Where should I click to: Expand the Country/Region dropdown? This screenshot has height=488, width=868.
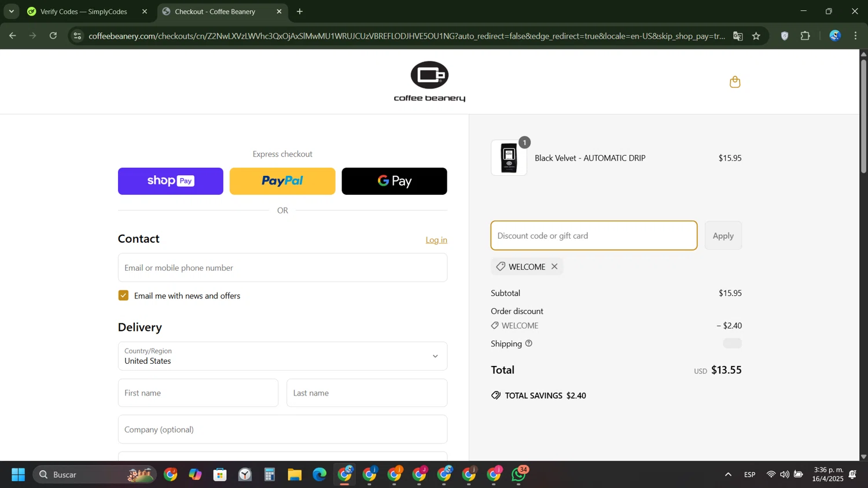pos(282,356)
